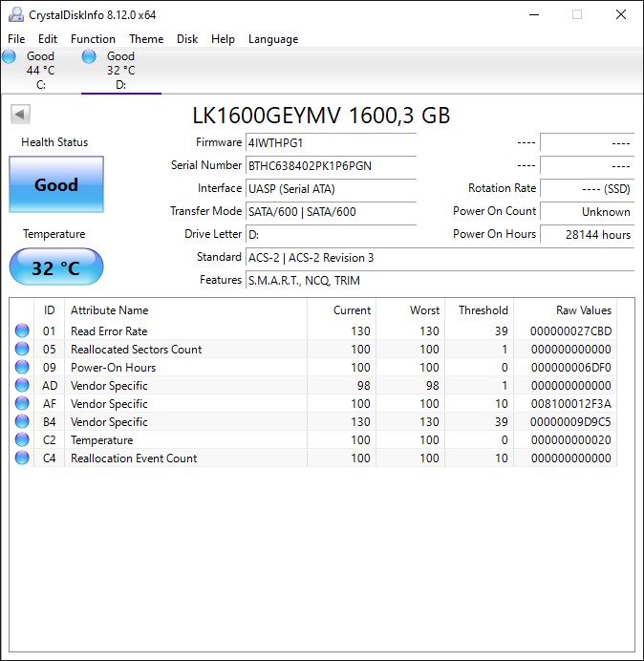Click the Health Status label

54,142
